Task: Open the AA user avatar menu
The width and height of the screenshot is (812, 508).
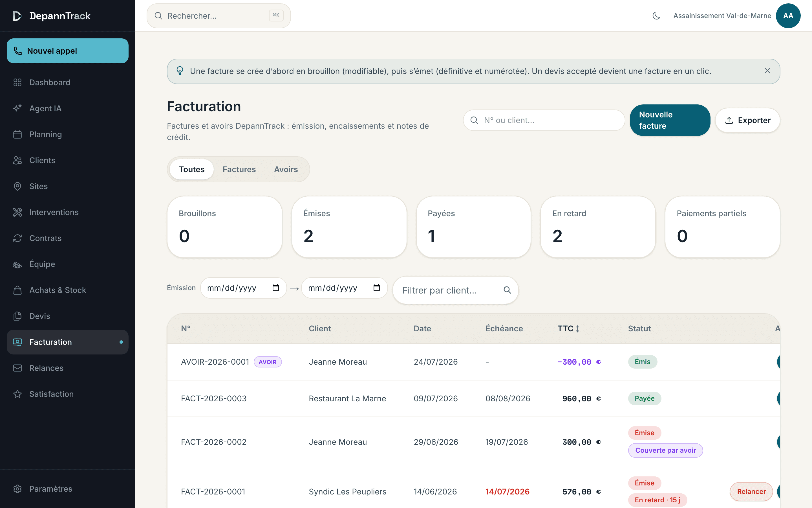Action: point(788,16)
